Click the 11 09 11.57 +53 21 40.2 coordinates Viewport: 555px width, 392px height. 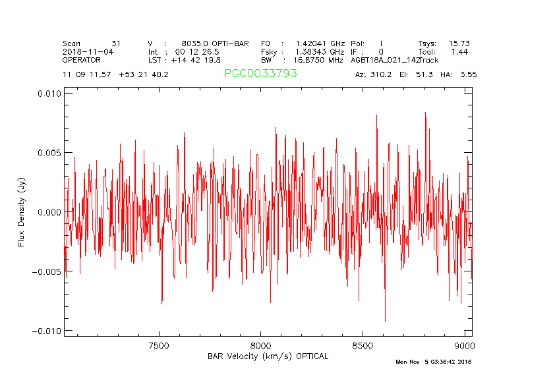tap(115, 74)
